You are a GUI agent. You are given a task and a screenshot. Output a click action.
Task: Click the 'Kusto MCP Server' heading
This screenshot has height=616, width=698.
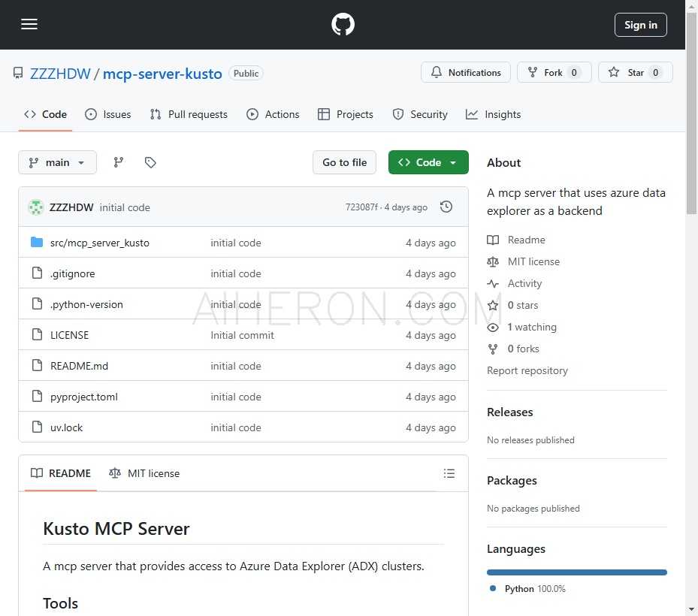pyautogui.click(x=116, y=529)
